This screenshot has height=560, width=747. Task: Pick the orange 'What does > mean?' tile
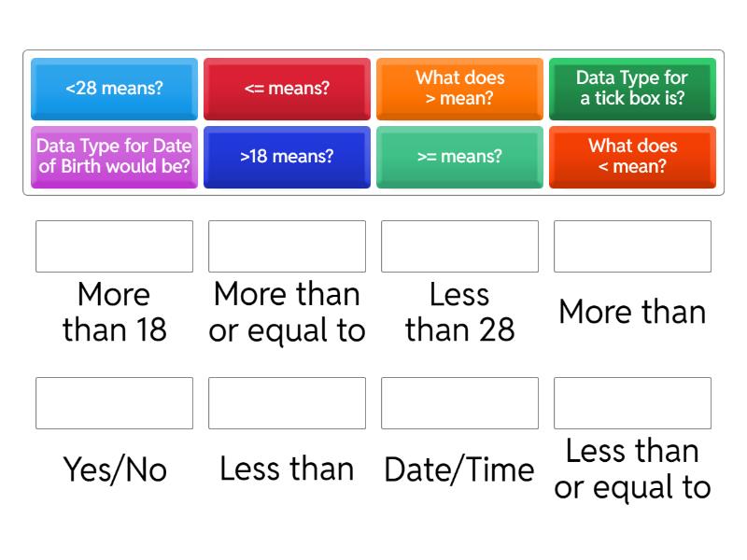click(459, 89)
